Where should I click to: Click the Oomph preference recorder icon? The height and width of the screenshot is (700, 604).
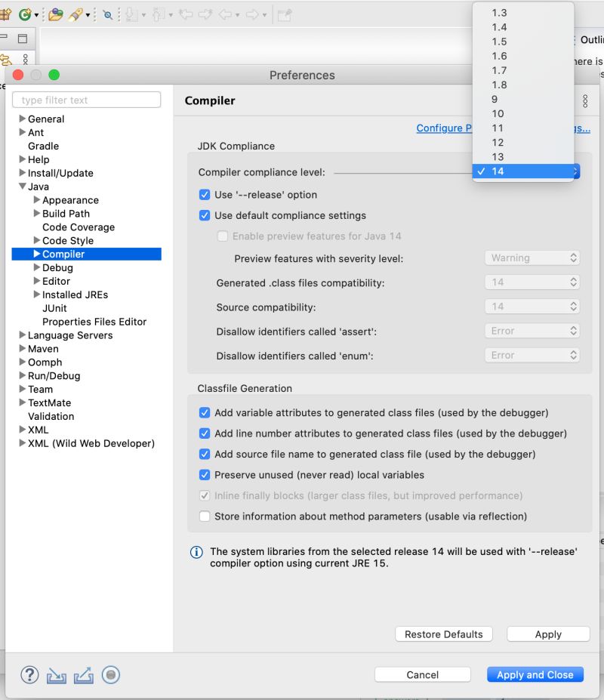[110, 674]
